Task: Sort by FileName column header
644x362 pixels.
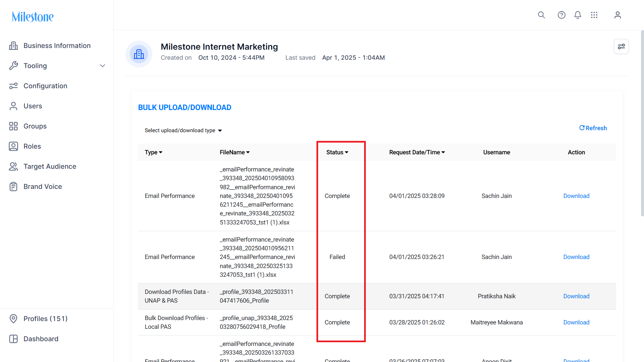Action: (x=235, y=152)
